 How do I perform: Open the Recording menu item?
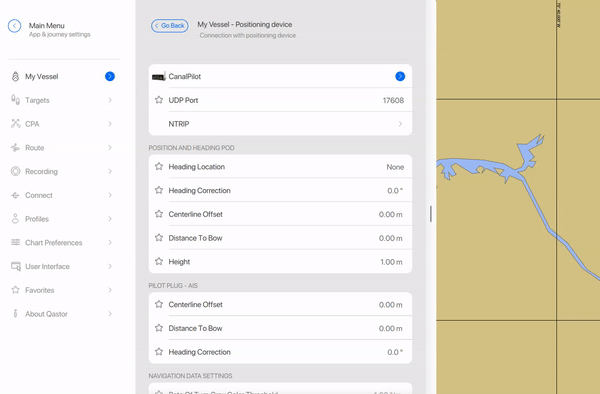coord(63,171)
